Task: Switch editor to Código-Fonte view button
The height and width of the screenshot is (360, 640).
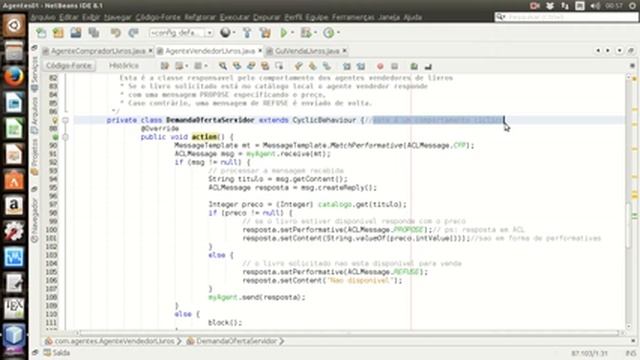Action: [x=69, y=66]
